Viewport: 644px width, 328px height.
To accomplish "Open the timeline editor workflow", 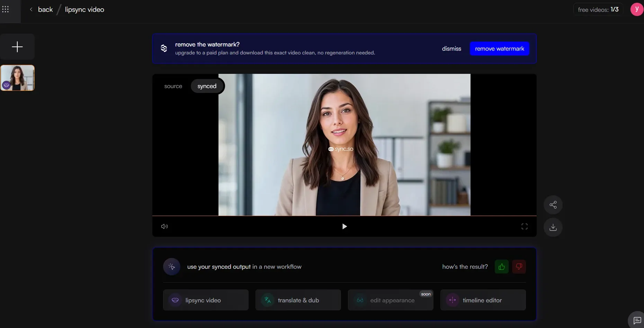I will coord(483,300).
